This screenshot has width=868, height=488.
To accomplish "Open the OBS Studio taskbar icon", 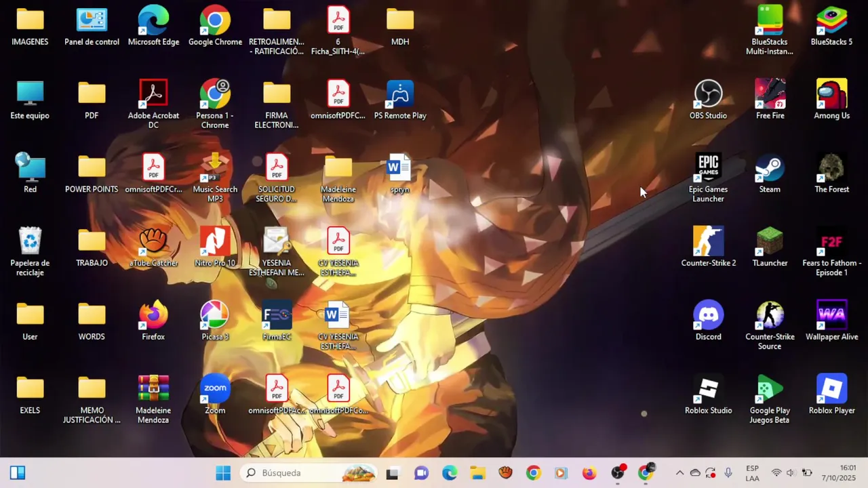I will pos(618,473).
